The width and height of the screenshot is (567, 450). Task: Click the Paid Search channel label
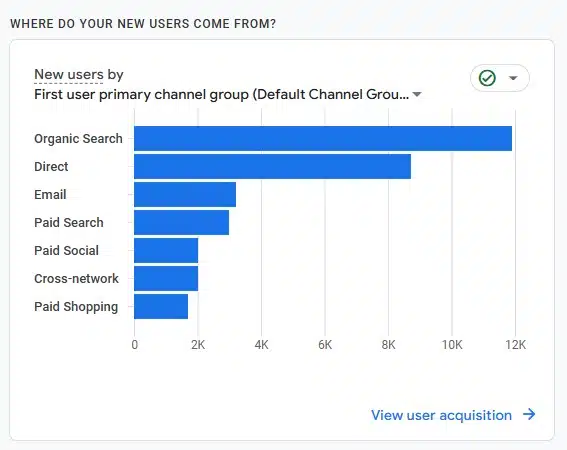[69, 222]
